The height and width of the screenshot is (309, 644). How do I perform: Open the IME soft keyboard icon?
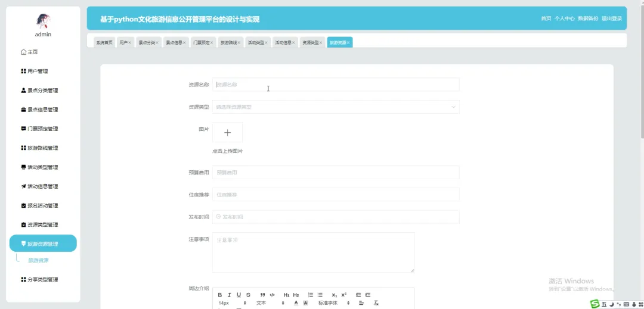tap(626, 304)
